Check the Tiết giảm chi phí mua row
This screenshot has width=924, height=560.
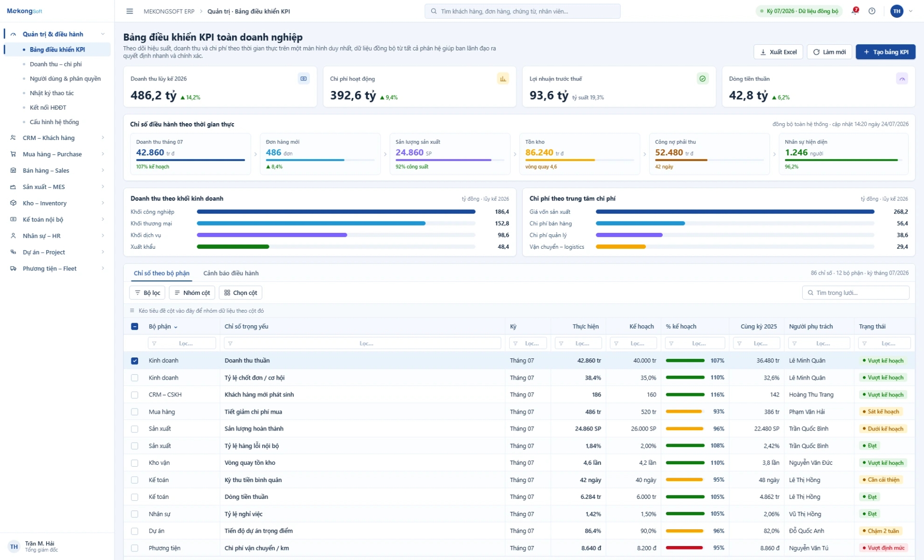pos(134,412)
